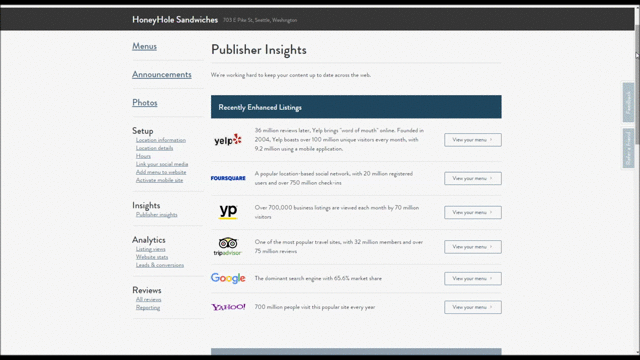
Task: Open Listing views under Analytics
Action: (151, 249)
